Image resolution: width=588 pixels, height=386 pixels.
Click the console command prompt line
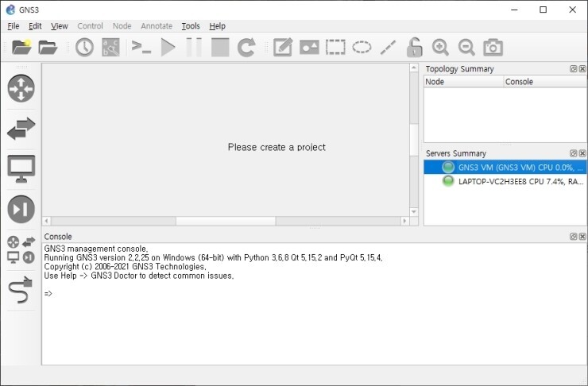(x=48, y=293)
